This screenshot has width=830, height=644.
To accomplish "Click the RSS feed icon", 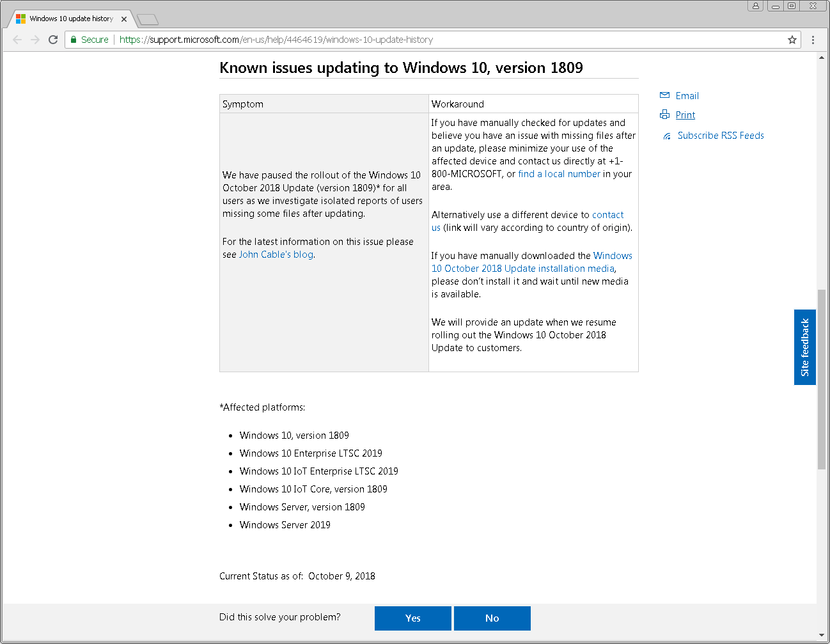I will coord(667,136).
